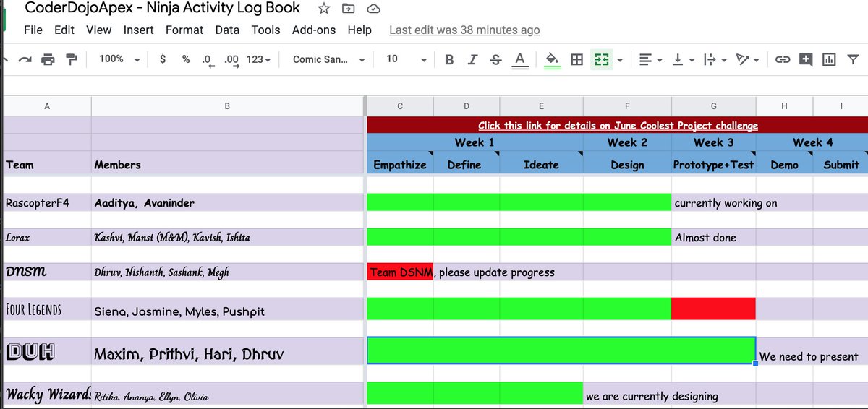Select the 'Team' header cell
The width and height of the screenshot is (868, 409).
47,165
